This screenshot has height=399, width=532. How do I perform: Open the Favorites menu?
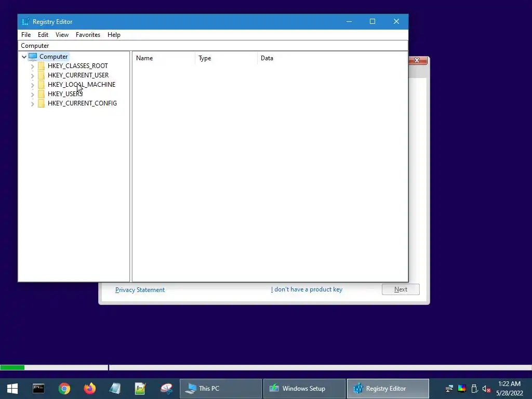[88, 35]
